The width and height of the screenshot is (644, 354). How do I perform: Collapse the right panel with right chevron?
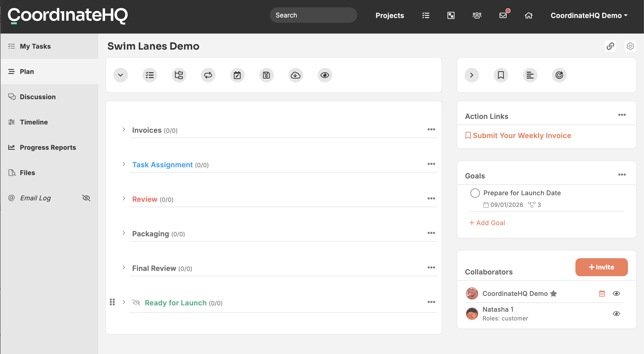click(x=472, y=75)
